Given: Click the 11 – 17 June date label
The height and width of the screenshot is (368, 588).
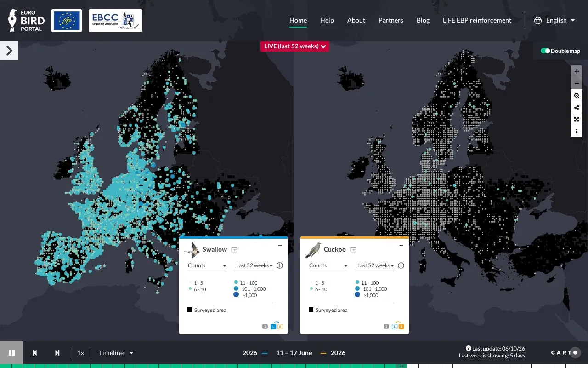Looking at the screenshot, I should click(294, 353).
